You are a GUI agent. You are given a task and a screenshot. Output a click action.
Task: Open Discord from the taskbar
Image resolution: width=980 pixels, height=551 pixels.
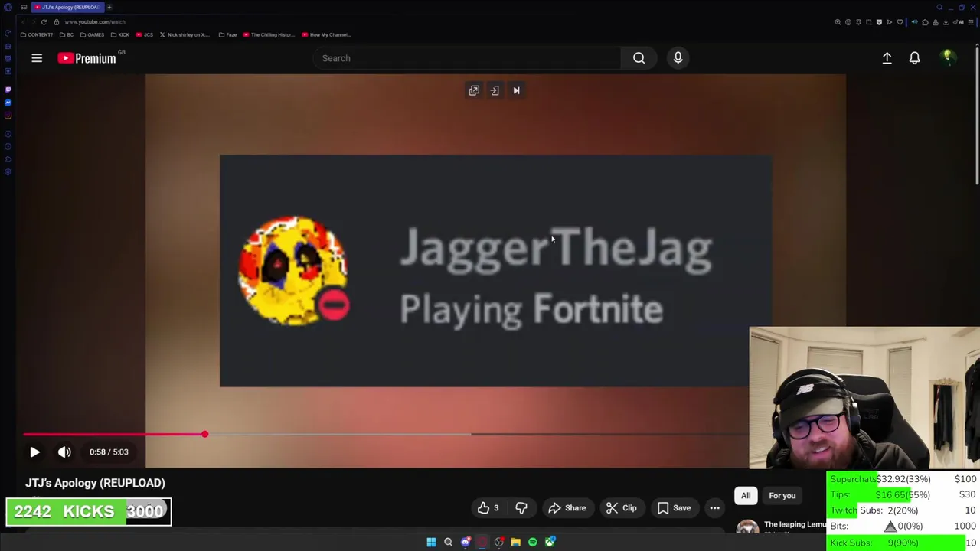465,542
